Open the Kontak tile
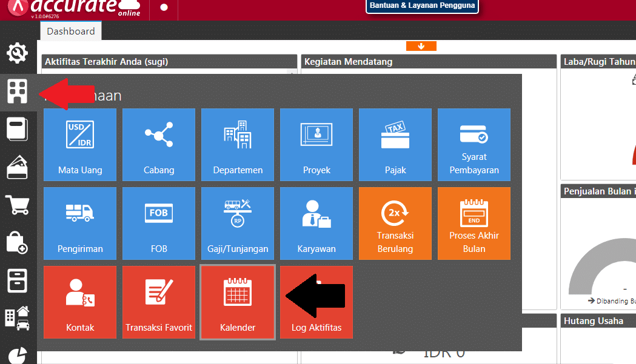 tap(80, 302)
